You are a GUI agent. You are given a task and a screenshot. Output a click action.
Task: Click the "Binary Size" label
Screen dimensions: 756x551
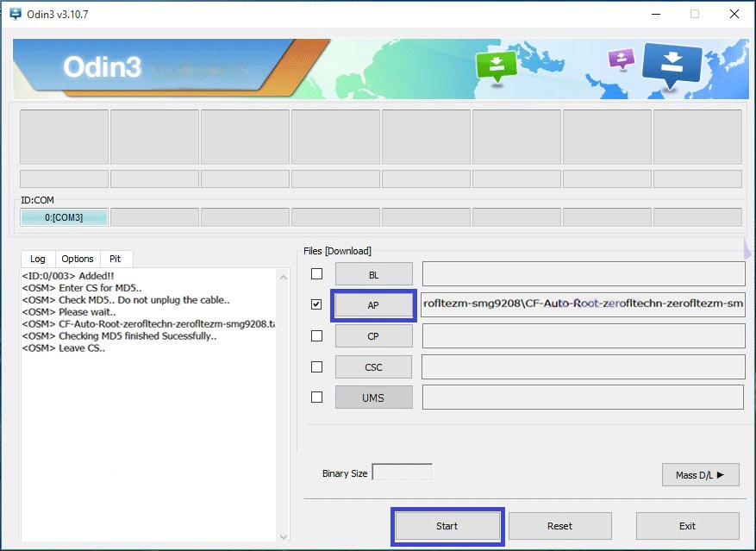click(345, 473)
